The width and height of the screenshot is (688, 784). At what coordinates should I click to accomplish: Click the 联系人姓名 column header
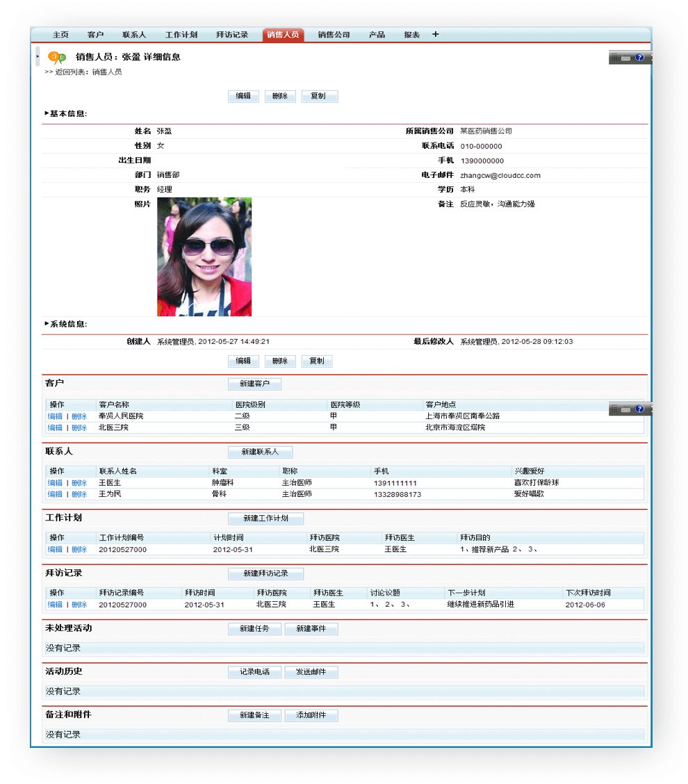[118, 471]
